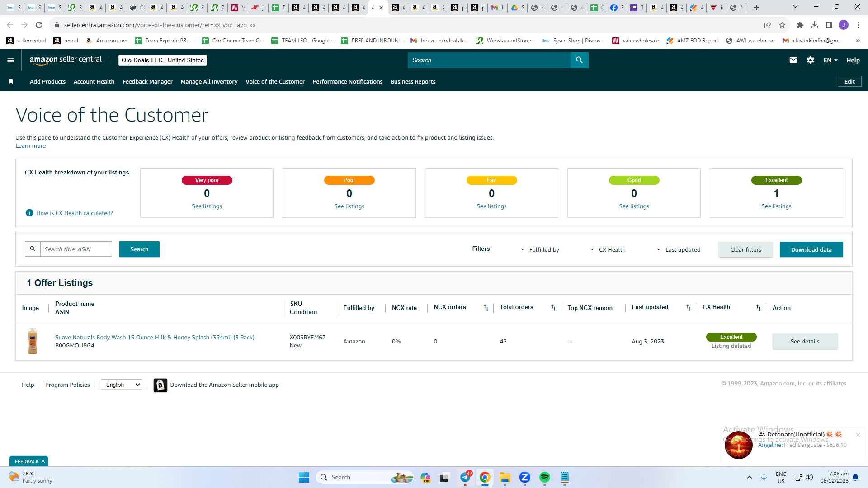Open the English language dropdown in footer
This screenshot has width=868, height=488.
point(122,385)
